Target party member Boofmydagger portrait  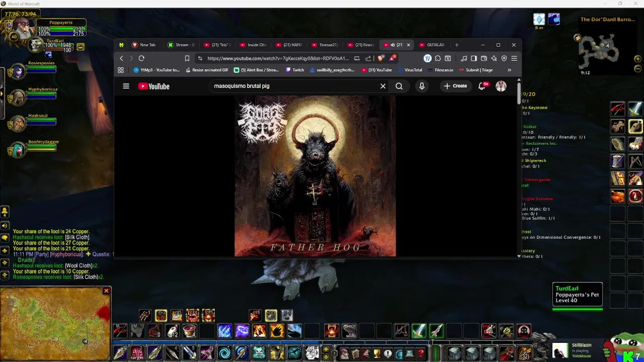coord(18,150)
